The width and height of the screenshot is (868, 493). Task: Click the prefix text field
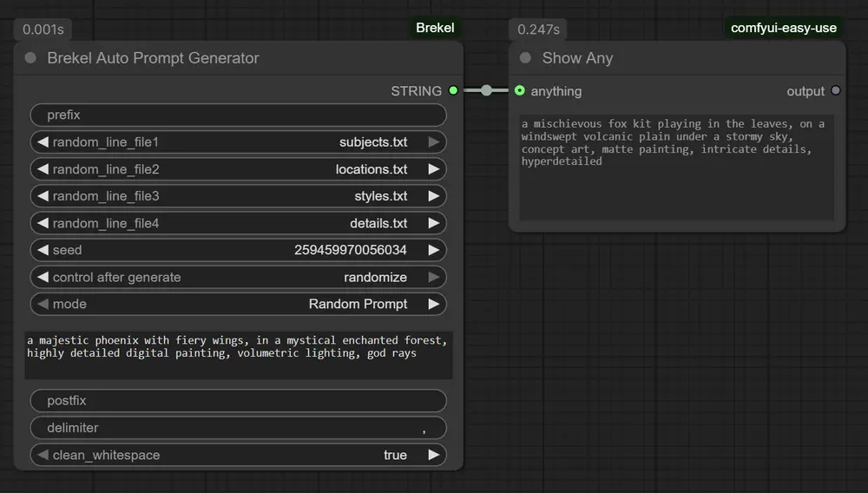[238, 115]
